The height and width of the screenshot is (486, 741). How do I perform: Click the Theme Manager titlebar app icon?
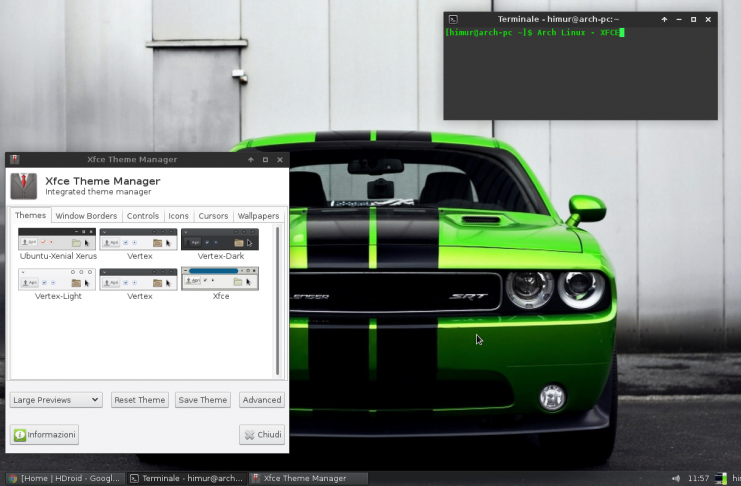pyautogui.click(x=14, y=159)
